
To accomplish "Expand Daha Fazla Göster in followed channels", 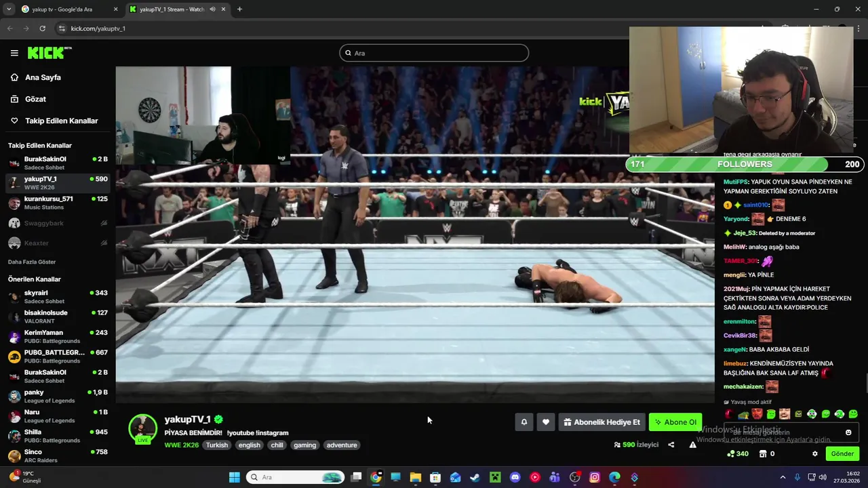I will coord(32,262).
